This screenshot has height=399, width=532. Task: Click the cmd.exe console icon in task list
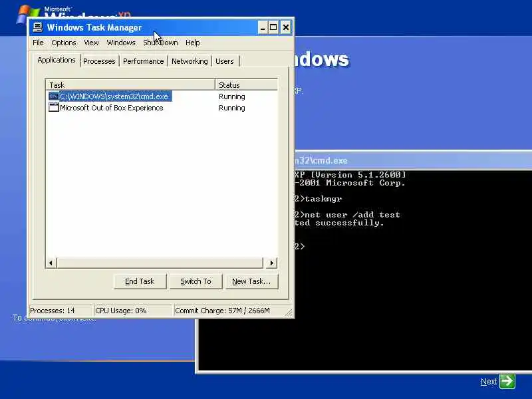[x=54, y=96]
